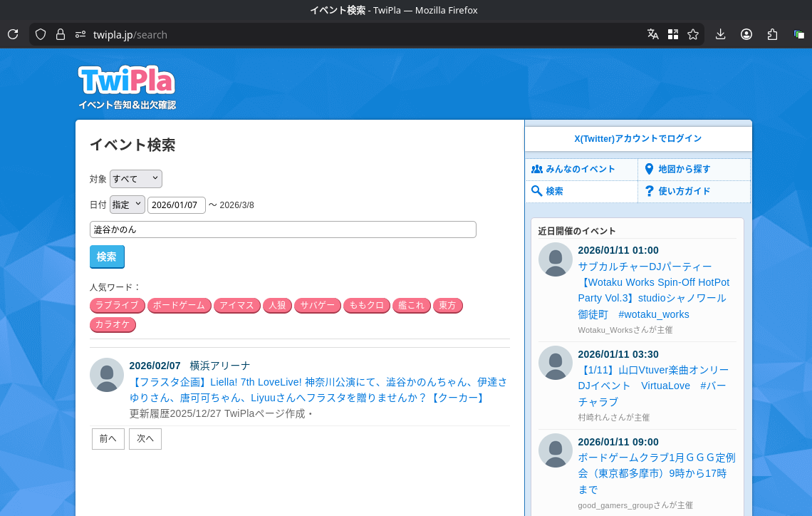Bookmark this page using the star icon
Screen dimensions: 812x516
[x=693, y=33]
